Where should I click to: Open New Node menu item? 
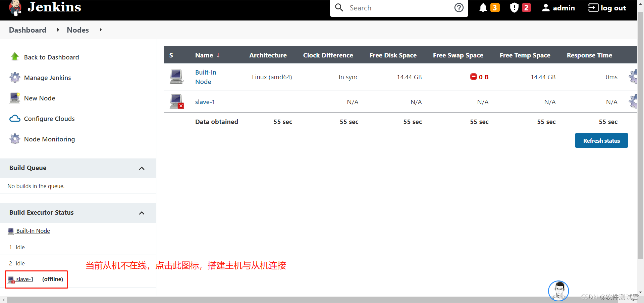(x=40, y=98)
